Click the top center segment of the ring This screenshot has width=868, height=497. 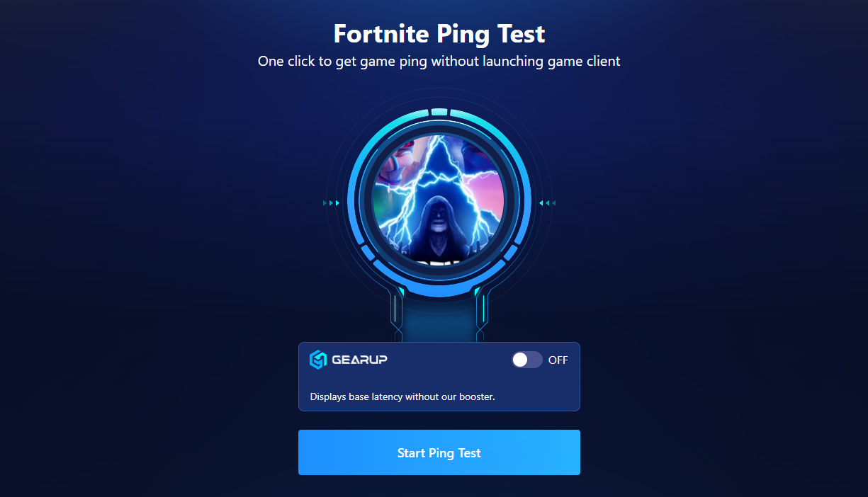click(x=439, y=112)
